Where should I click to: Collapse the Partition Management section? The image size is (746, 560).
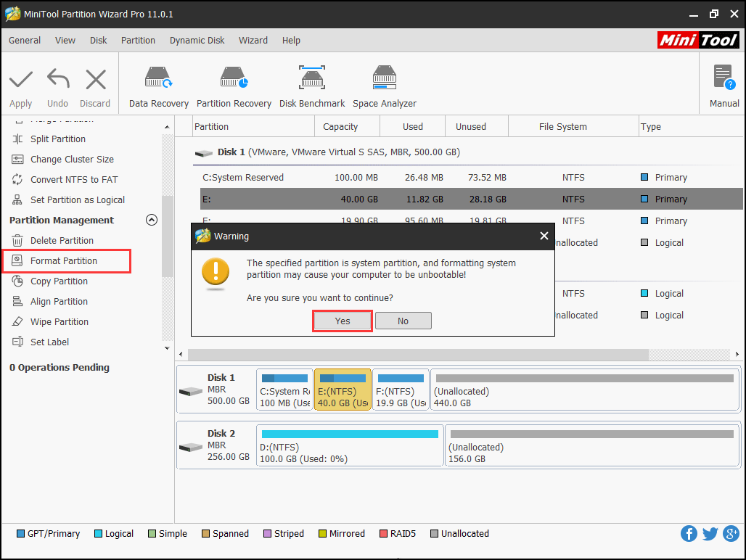(152, 220)
